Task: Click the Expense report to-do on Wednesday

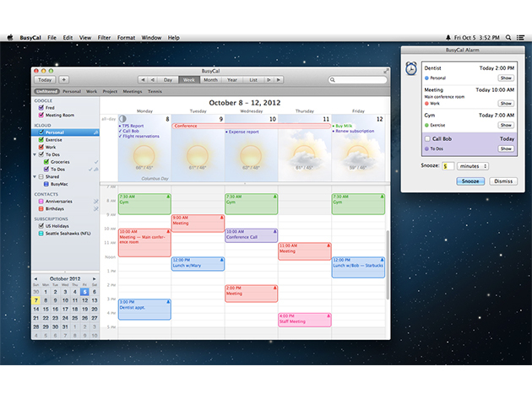Action: (242, 132)
